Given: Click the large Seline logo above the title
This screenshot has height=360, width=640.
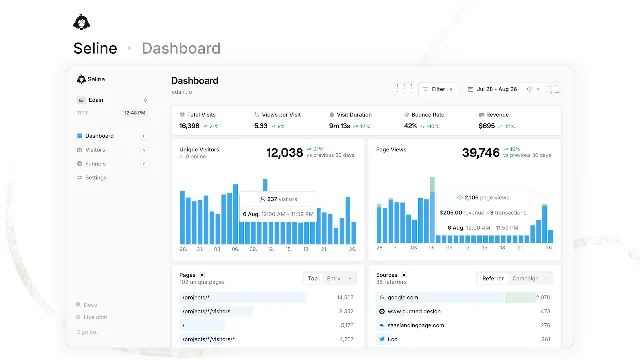Looking at the screenshot, I should 81,22.
